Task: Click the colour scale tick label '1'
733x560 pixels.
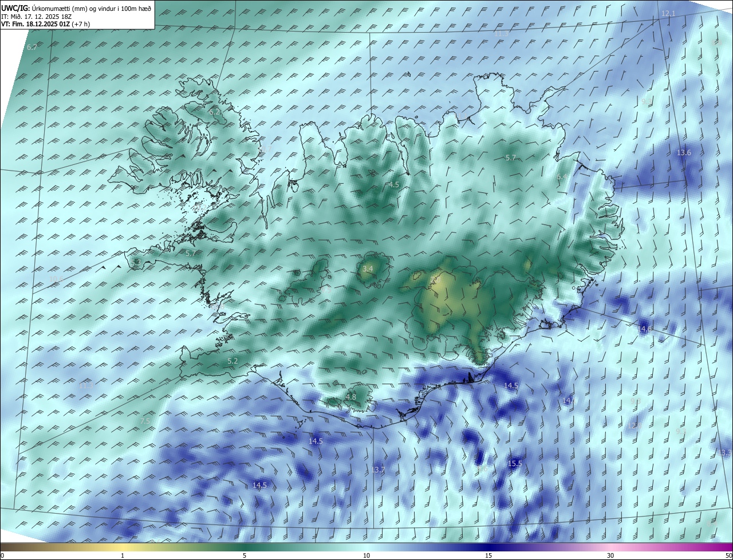Action: (123, 556)
